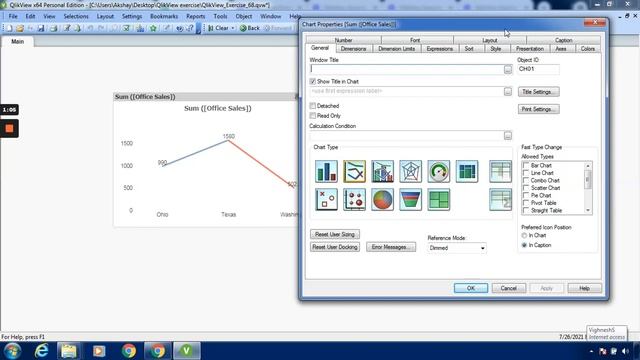
Task: Select the Radar Chart type icon
Action: 411,171
